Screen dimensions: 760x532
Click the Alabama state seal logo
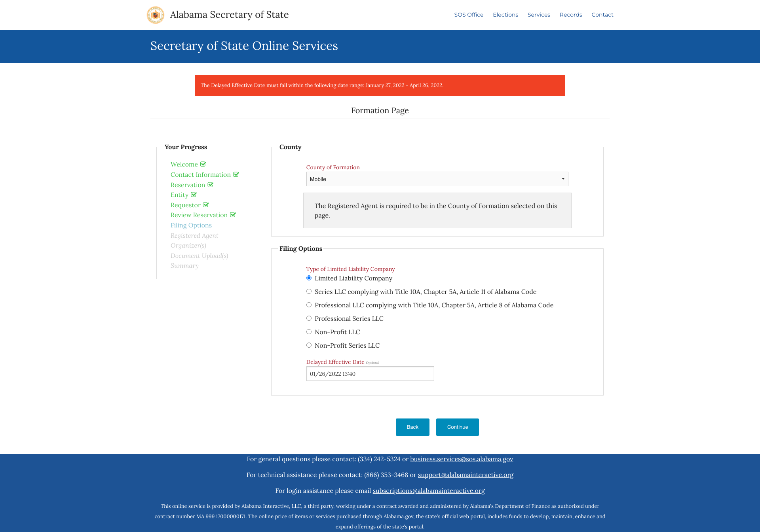(x=156, y=15)
